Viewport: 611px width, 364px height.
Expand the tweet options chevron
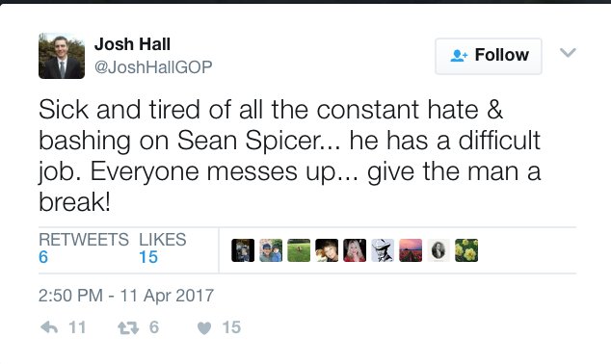click(568, 53)
